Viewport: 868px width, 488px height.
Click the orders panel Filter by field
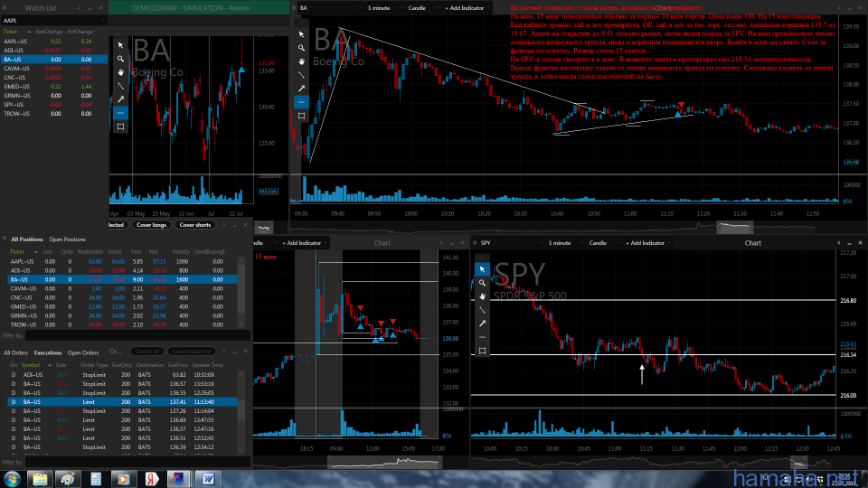[137, 462]
